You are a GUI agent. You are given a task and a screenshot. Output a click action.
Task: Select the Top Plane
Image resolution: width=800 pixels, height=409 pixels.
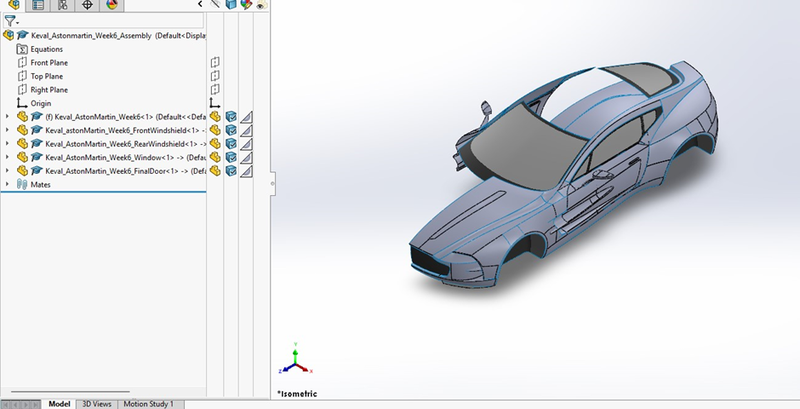click(x=46, y=76)
